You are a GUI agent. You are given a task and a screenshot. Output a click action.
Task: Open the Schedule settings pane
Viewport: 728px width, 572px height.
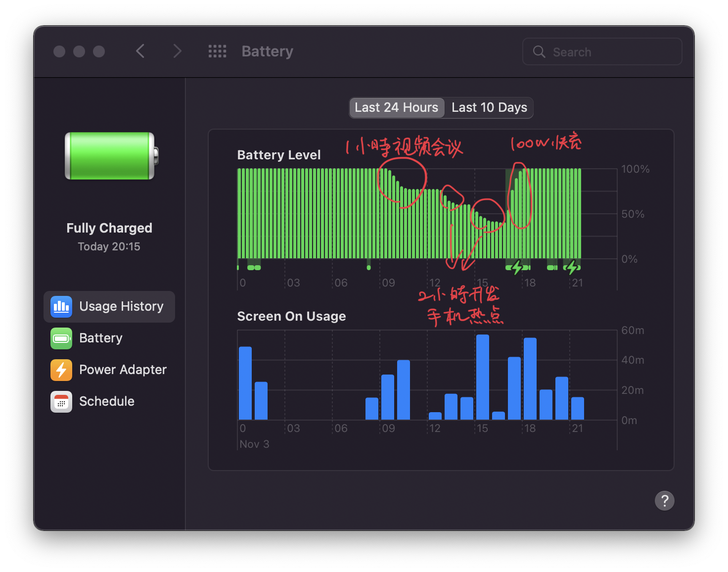point(107,402)
